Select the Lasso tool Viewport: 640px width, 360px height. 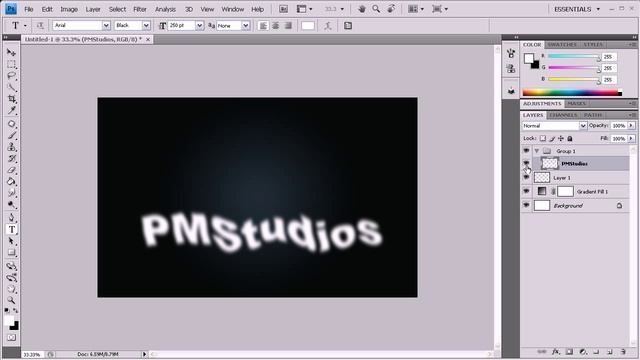point(11,76)
